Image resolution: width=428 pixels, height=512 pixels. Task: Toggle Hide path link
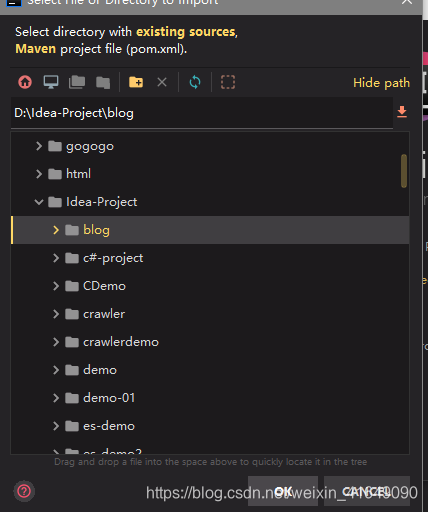[x=381, y=83]
